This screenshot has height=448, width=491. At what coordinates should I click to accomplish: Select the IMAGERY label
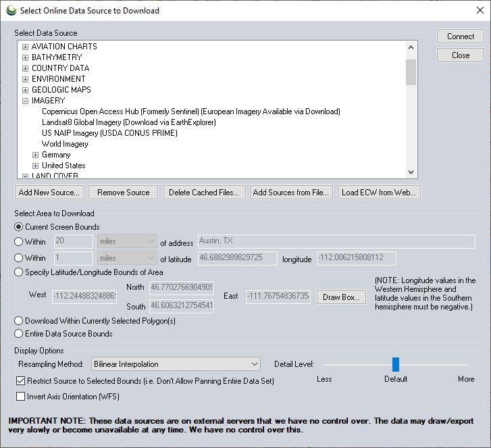coord(48,101)
